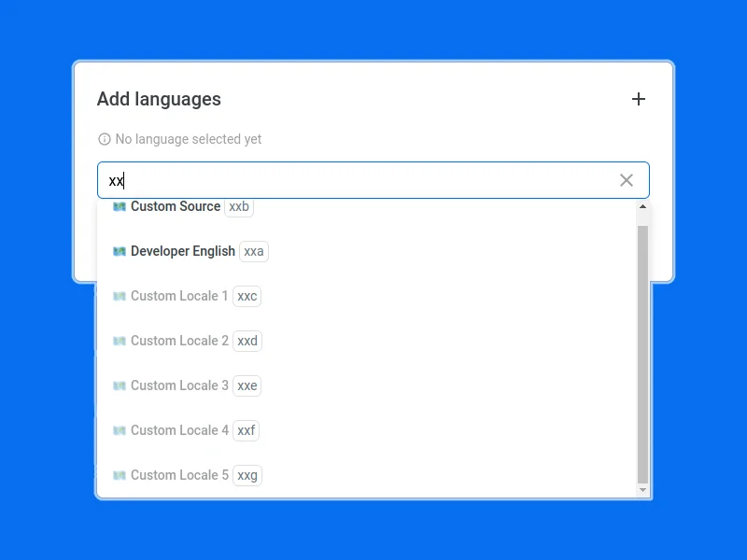Click the flag icon next to Custom Source
747x560 pixels.
tap(120, 207)
